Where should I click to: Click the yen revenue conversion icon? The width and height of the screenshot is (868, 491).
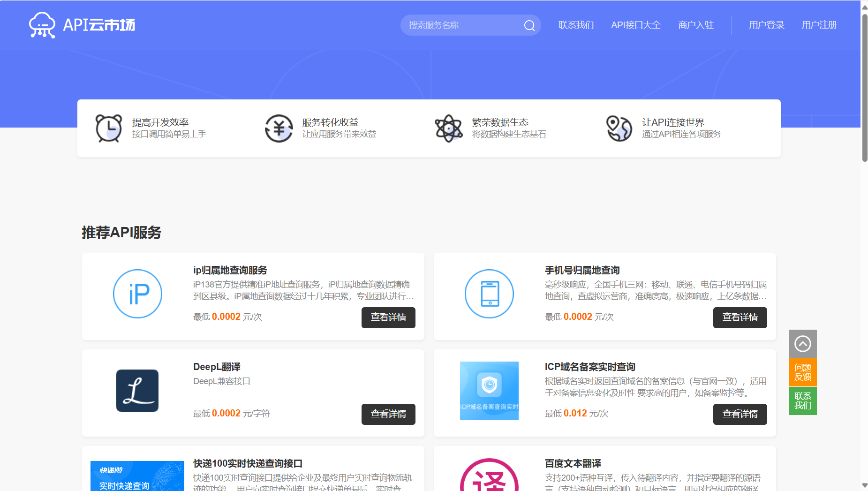(279, 128)
